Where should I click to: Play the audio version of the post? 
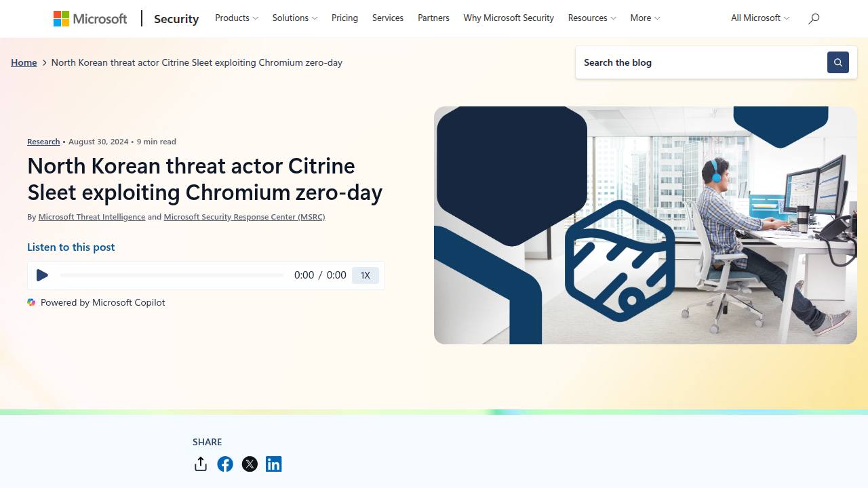point(42,275)
